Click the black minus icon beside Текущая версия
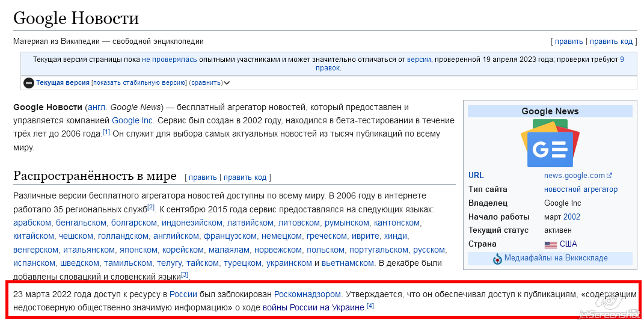Image resolution: width=644 pixels, height=323 pixels. [x=28, y=83]
